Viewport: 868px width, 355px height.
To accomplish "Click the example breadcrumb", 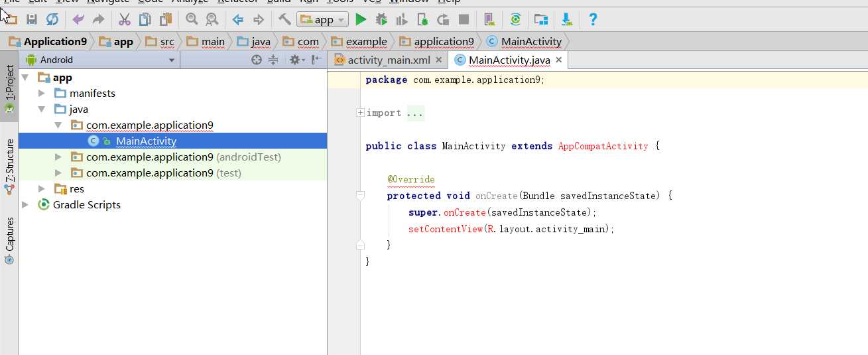I will pyautogui.click(x=359, y=41).
